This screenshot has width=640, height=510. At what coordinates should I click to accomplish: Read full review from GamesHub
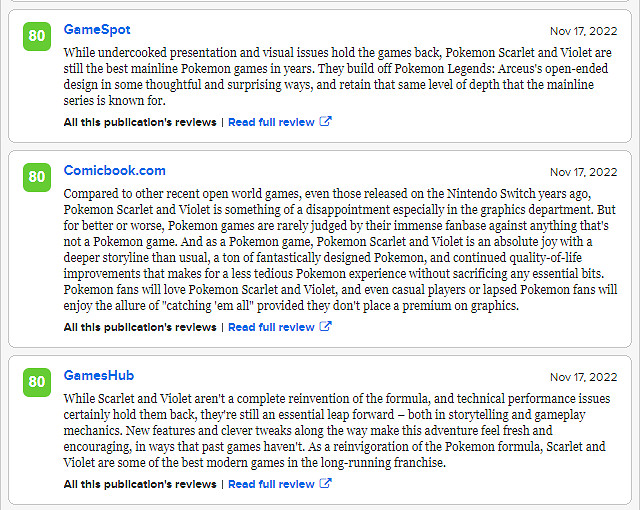pos(271,484)
